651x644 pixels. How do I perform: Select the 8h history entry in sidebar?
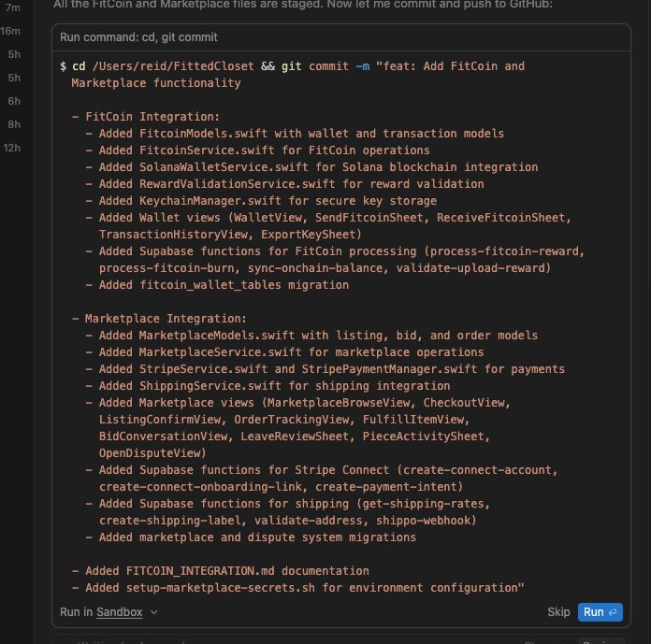pos(14,124)
